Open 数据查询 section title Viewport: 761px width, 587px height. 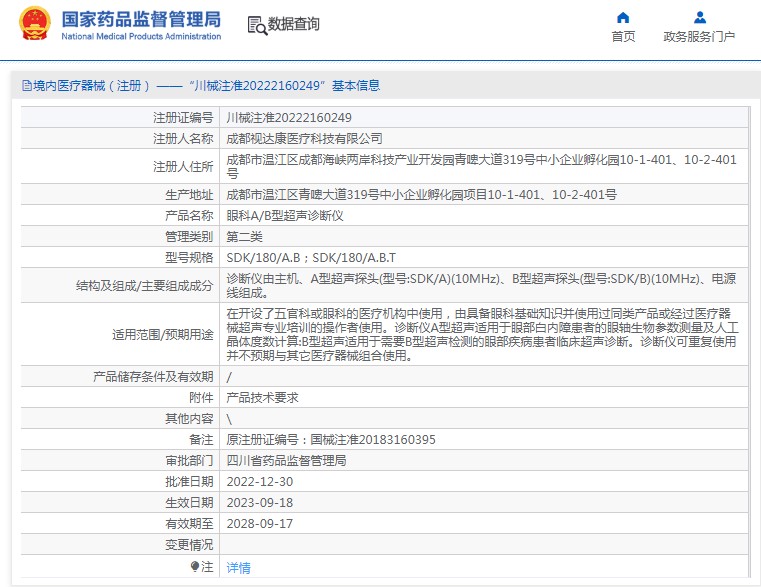294,24
